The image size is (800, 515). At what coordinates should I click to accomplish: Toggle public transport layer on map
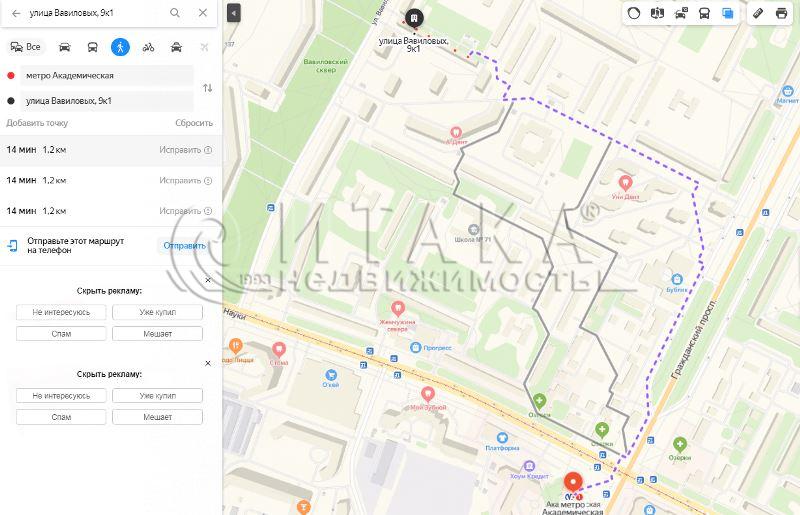pos(704,14)
